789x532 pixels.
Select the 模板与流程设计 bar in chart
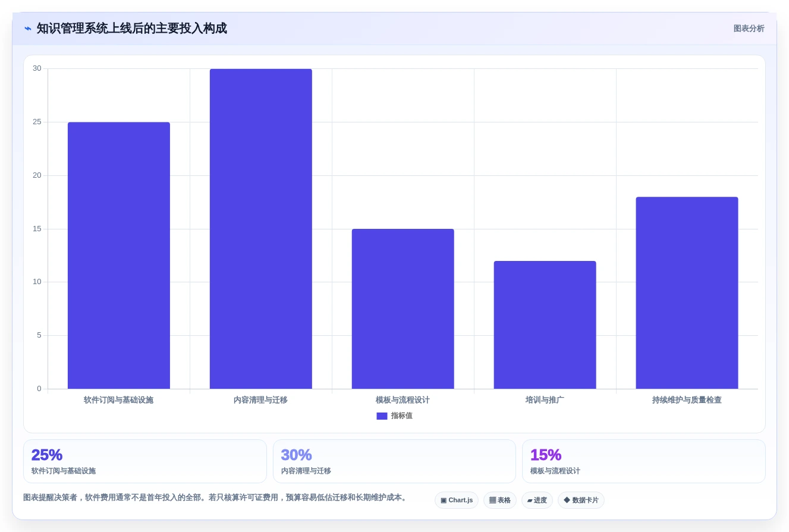tap(403, 309)
